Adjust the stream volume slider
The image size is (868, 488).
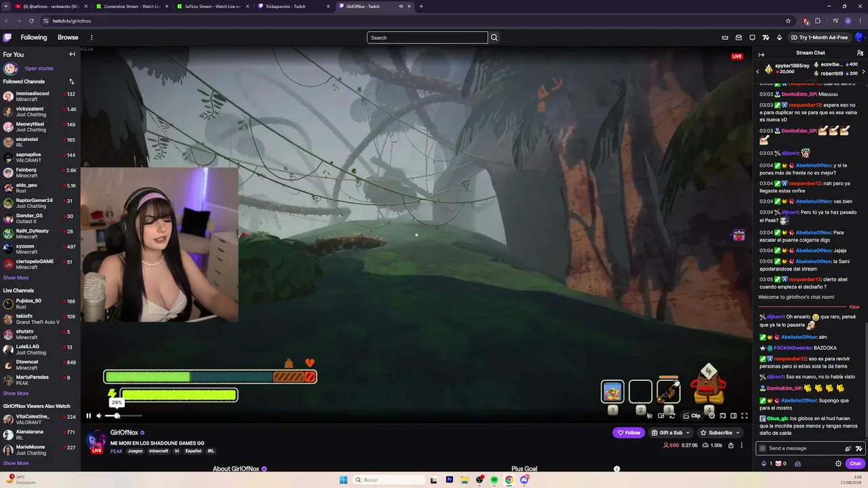124,415
